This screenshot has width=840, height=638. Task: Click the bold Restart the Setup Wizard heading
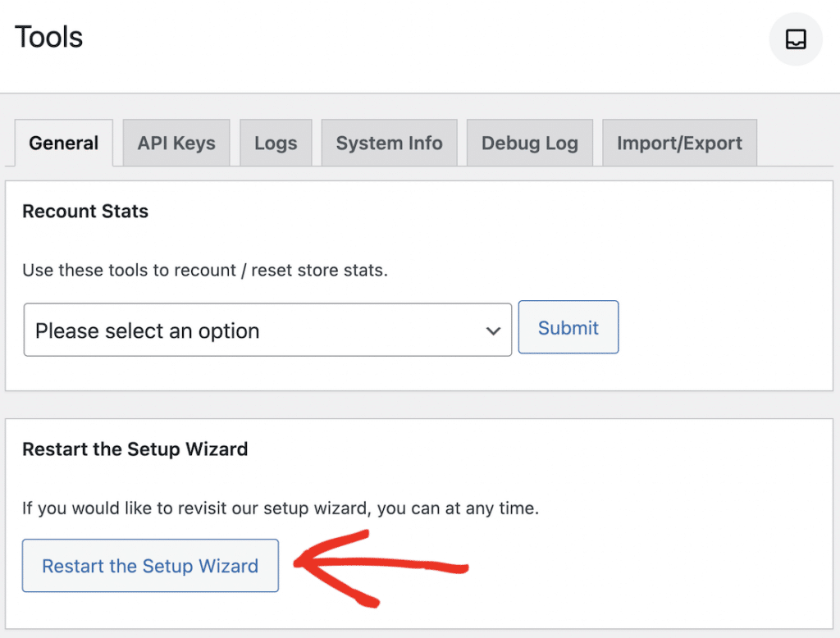(135, 449)
